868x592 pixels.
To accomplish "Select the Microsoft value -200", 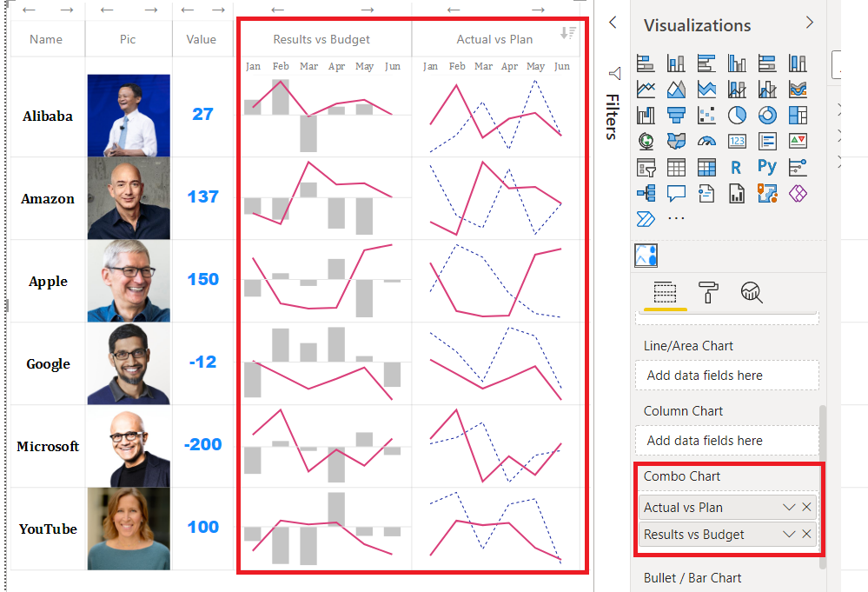I will (x=203, y=444).
